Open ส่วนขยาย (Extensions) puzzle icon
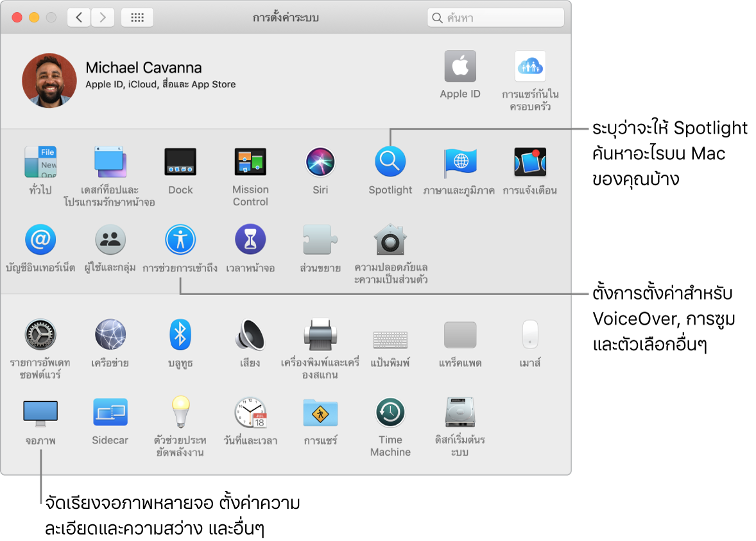This screenshot has height=541, width=756. coord(320,239)
